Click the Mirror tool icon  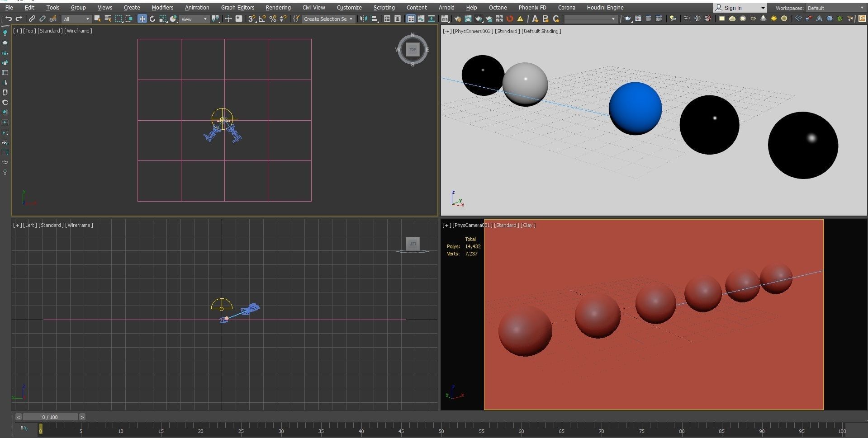pos(363,19)
